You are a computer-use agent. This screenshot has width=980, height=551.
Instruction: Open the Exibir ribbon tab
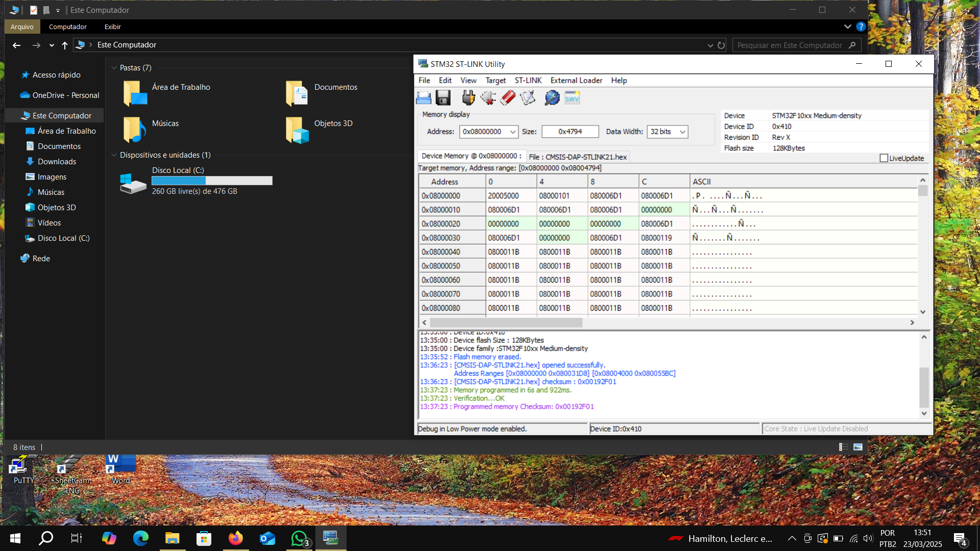click(x=112, y=27)
